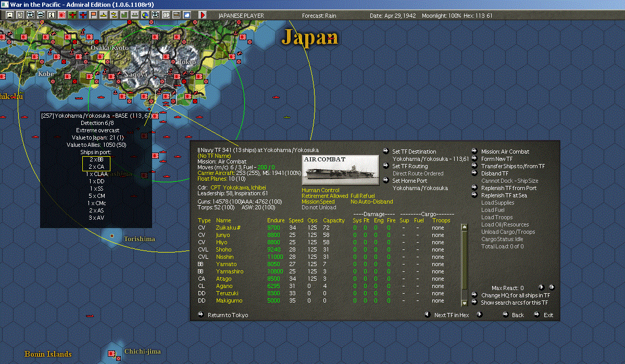Viewport: 625px width, 364px height.
Task: Click the red plane on blue toolbar icon
Action: (83, 15)
